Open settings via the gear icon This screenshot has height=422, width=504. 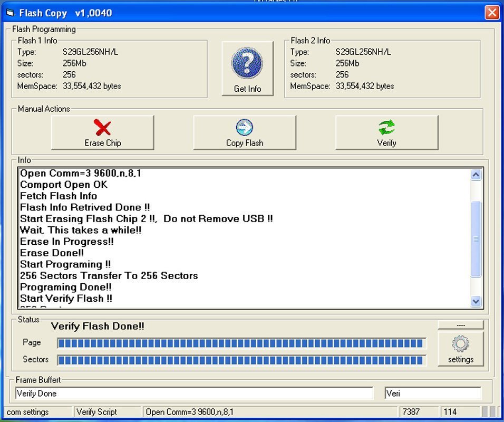460,344
